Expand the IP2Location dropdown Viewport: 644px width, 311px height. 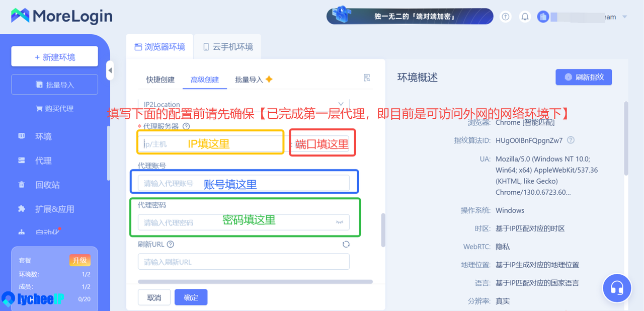(x=341, y=104)
